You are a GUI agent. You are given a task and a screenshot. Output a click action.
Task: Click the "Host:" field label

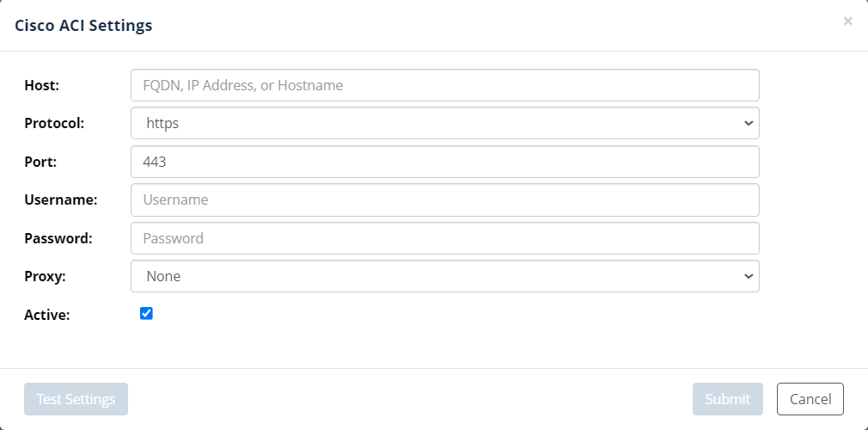click(41, 85)
